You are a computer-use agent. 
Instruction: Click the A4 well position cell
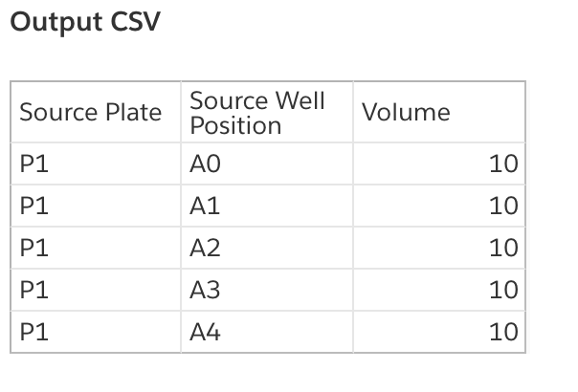267,332
